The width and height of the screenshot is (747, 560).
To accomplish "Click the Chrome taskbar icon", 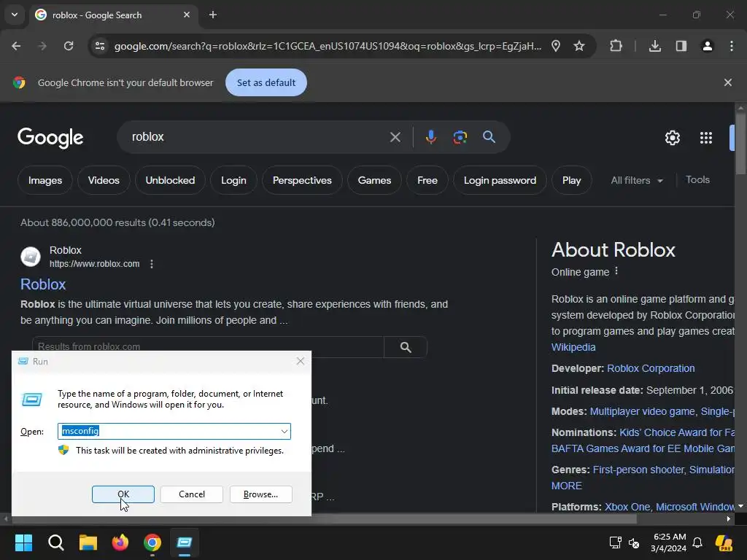I will [152, 542].
